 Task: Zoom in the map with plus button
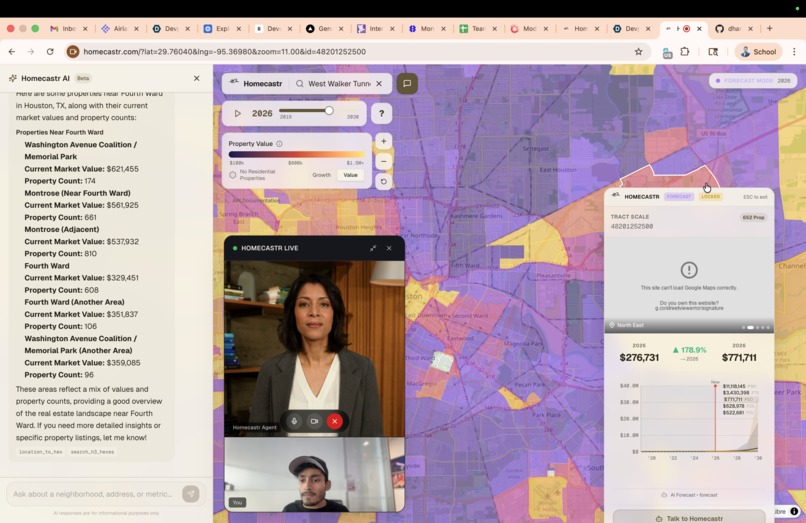(383, 141)
